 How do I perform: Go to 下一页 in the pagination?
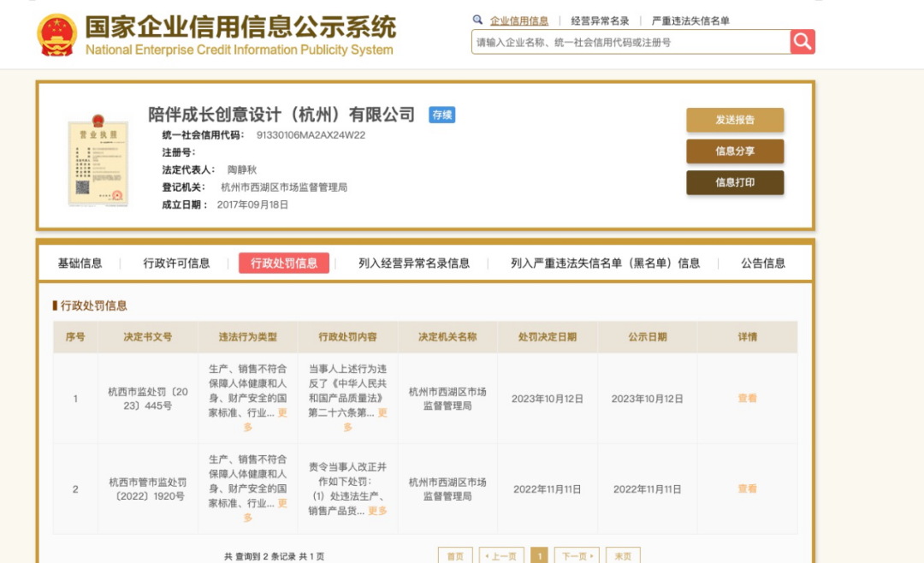(x=576, y=556)
